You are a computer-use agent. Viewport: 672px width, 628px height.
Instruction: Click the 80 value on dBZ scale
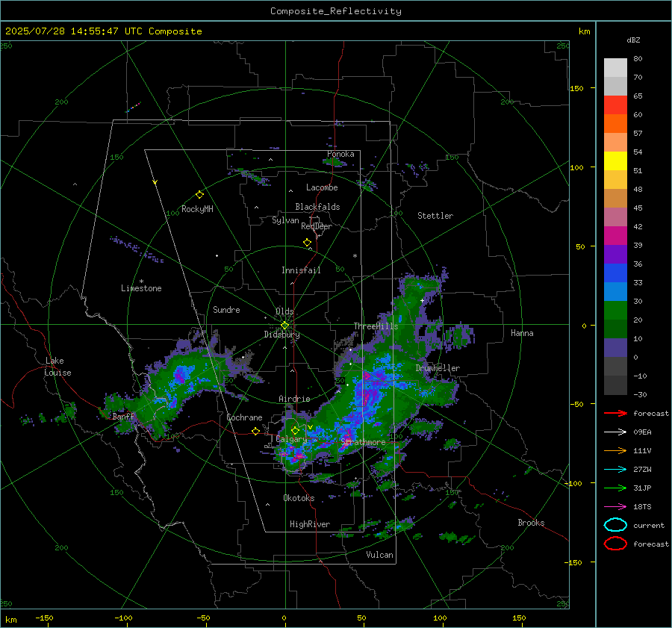pyautogui.click(x=638, y=59)
